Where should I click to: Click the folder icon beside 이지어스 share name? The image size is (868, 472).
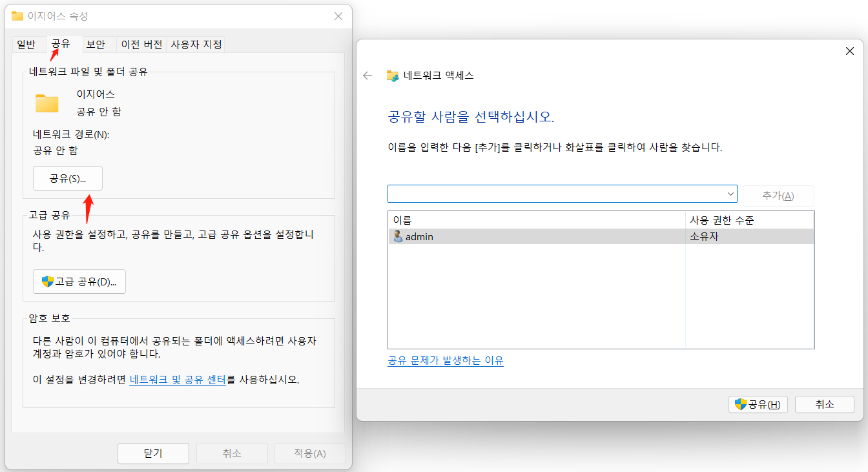point(46,102)
